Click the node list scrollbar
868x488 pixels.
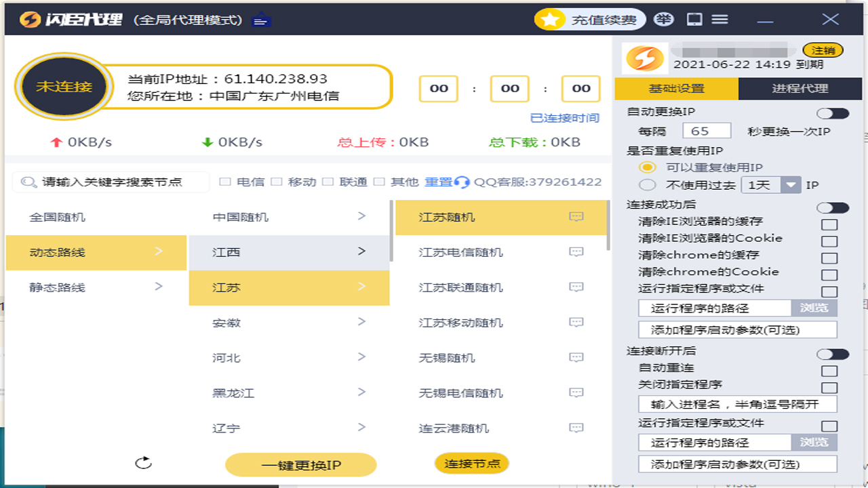click(608, 225)
